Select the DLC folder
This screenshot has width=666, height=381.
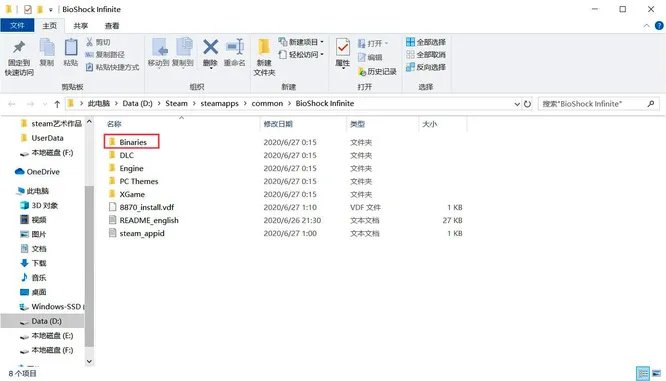pos(126,155)
